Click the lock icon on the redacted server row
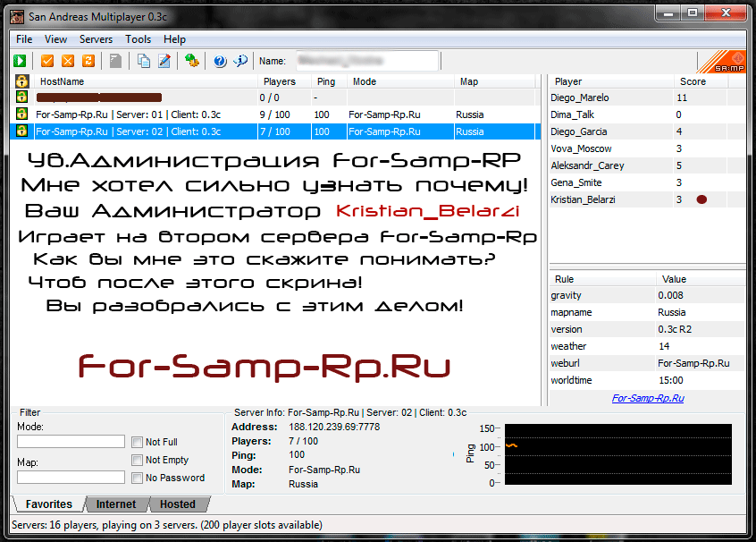The image size is (756, 542). click(x=21, y=97)
